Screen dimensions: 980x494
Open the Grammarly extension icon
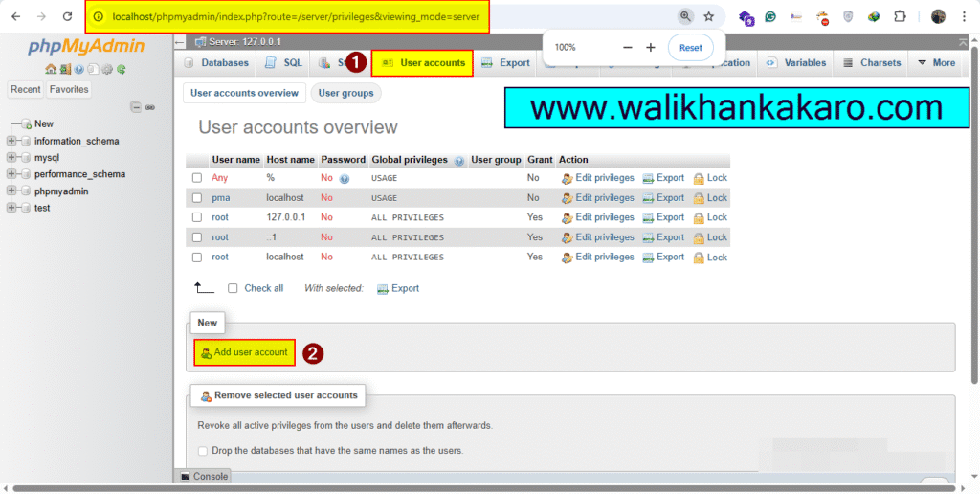coord(770,17)
